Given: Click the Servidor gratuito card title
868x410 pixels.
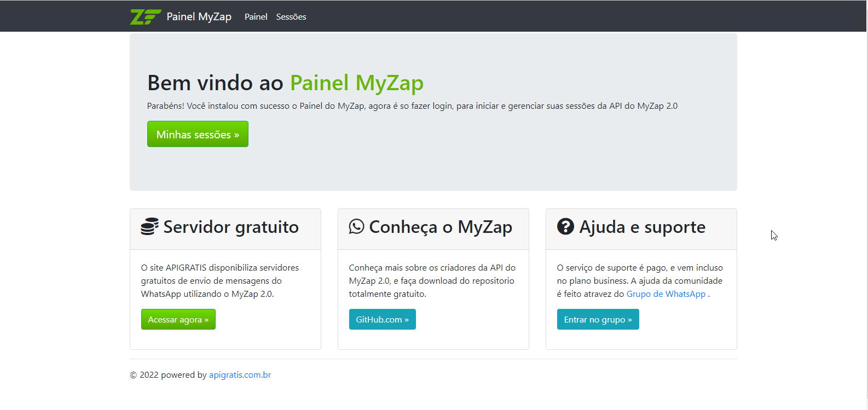Looking at the screenshot, I should (x=231, y=227).
